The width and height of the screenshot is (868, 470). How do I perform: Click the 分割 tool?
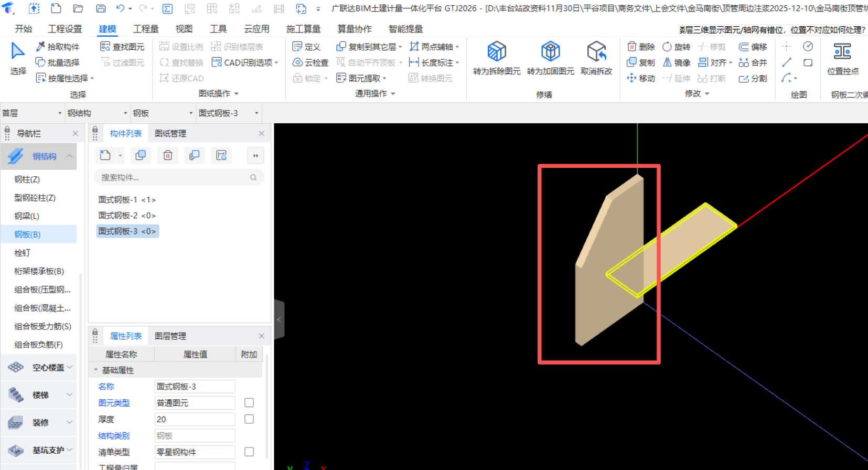pos(753,78)
